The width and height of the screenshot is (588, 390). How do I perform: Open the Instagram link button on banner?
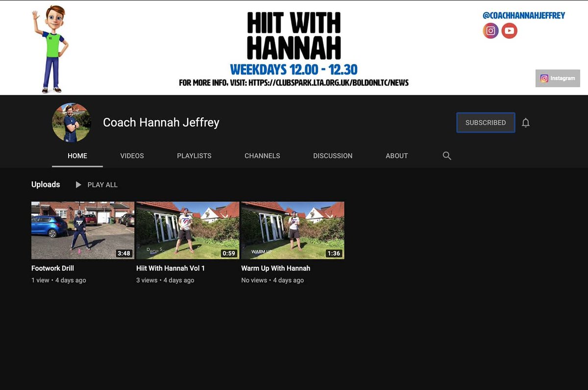558,78
